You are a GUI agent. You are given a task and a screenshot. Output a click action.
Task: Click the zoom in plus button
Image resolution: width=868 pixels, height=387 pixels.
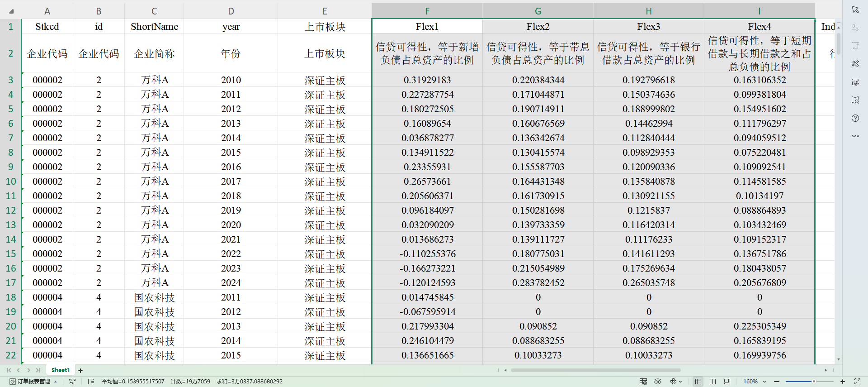coord(843,382)
